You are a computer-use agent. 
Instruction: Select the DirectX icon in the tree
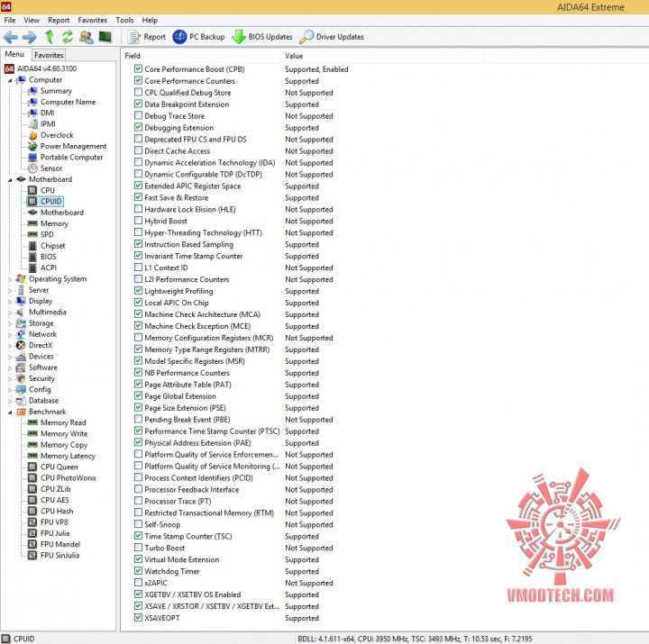click(21, 345)
